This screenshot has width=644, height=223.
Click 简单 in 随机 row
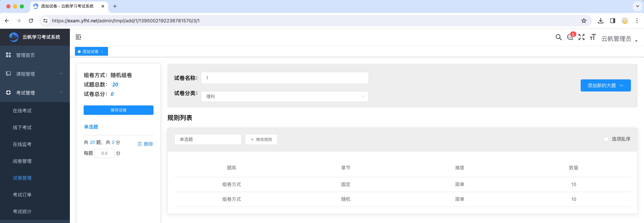460,199
